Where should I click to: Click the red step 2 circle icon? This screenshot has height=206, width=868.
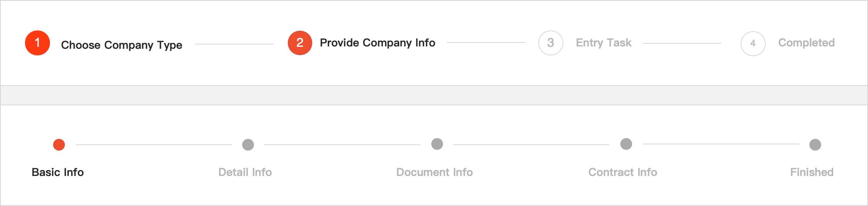(x=300, y=43)
